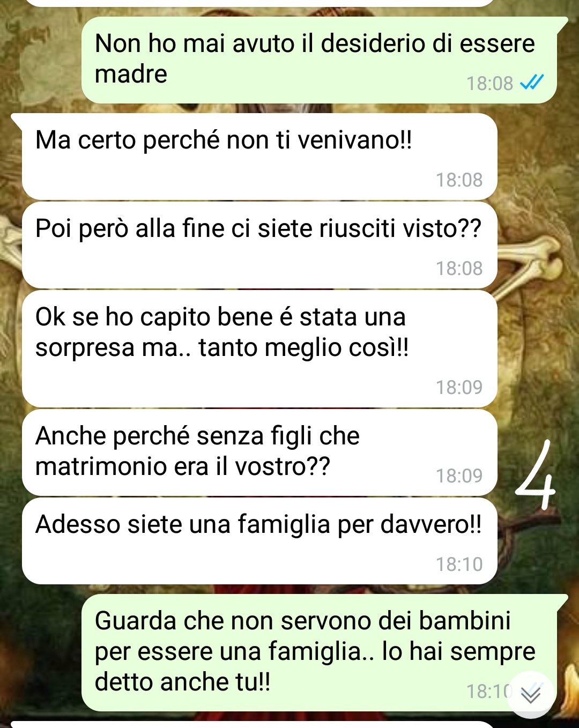Tap the 18:08 timestamp under "Ma certo perché"
The height and width of the screenshot is (728, 579).
coord(459,180)
